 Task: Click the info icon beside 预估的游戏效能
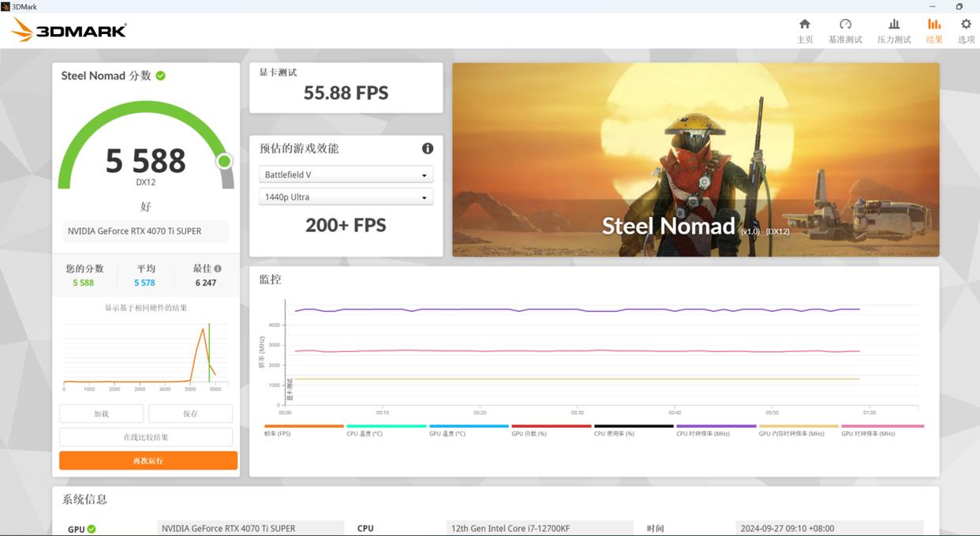click(x=428, y=148)
